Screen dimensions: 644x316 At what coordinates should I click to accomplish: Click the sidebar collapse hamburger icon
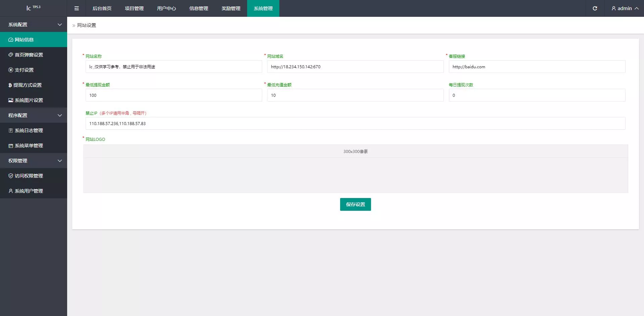[x=77, y=8]
